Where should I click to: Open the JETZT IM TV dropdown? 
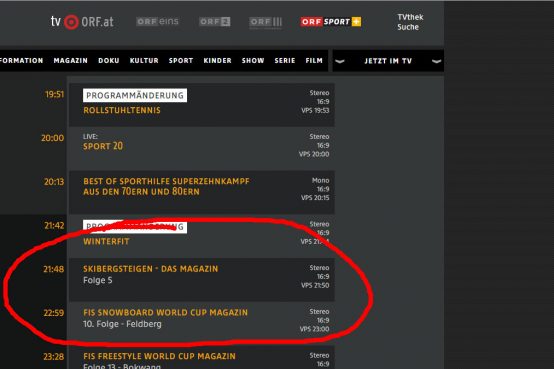pos(388,61)
